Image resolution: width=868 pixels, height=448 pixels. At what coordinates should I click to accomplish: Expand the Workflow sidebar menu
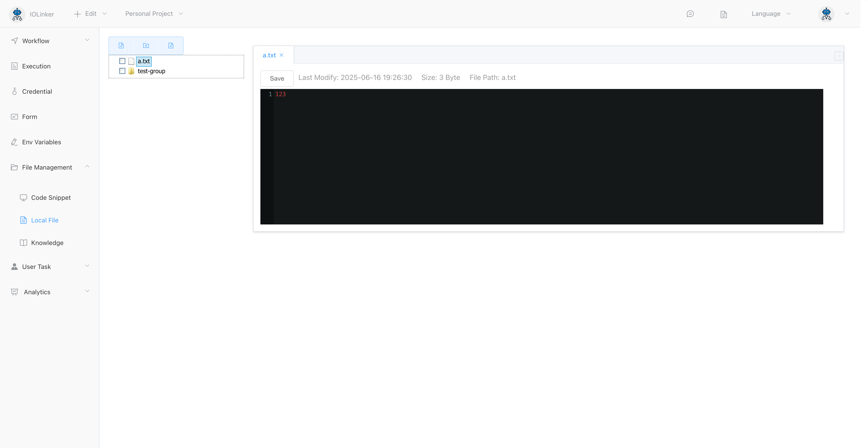50,41
